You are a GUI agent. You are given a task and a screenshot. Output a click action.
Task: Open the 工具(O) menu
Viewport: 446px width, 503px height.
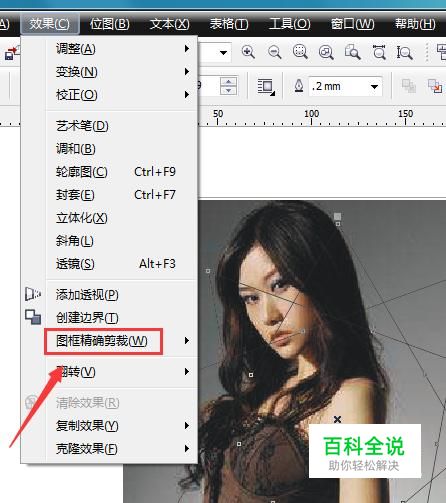(289, 24)
